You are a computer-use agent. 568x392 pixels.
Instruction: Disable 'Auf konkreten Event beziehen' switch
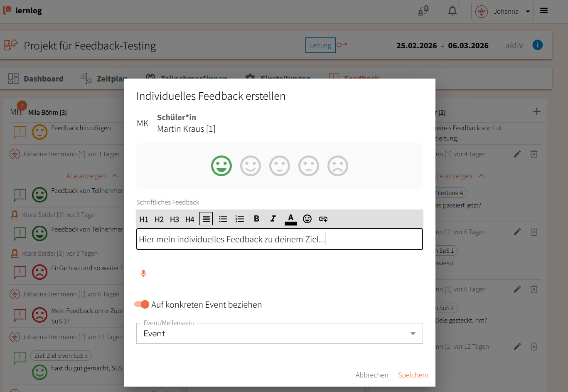pyautogui.click(x=142, y=305)
